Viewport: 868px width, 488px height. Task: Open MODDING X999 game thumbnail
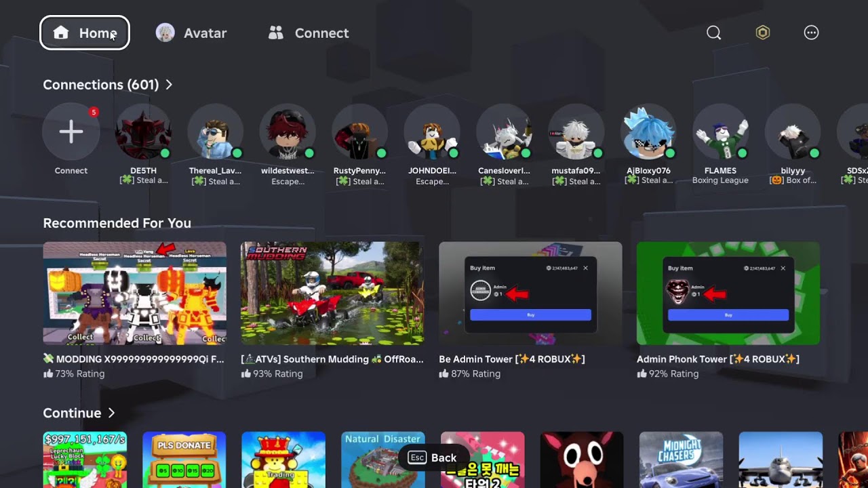[134, 293]
